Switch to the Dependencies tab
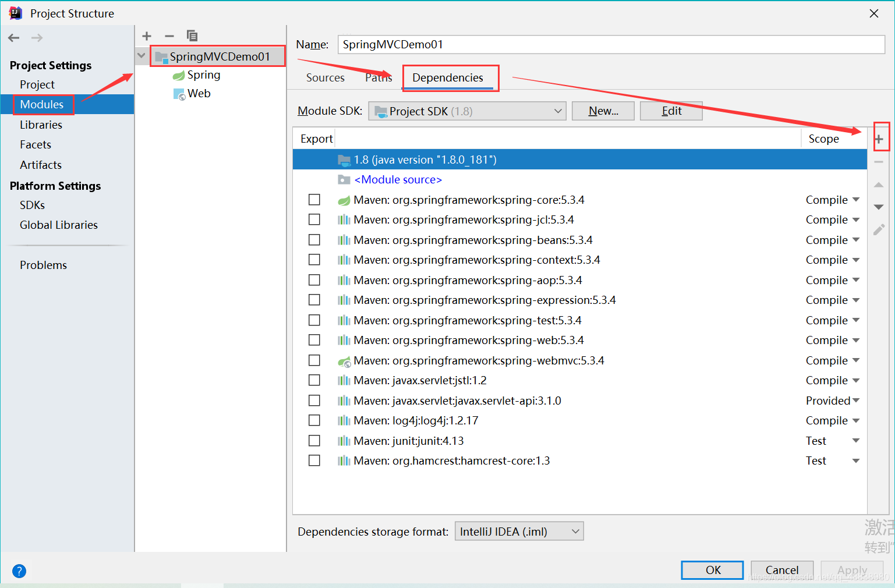The width and height of the screenshot is (895, 588). pyautogui.click(x=448, y=78)
